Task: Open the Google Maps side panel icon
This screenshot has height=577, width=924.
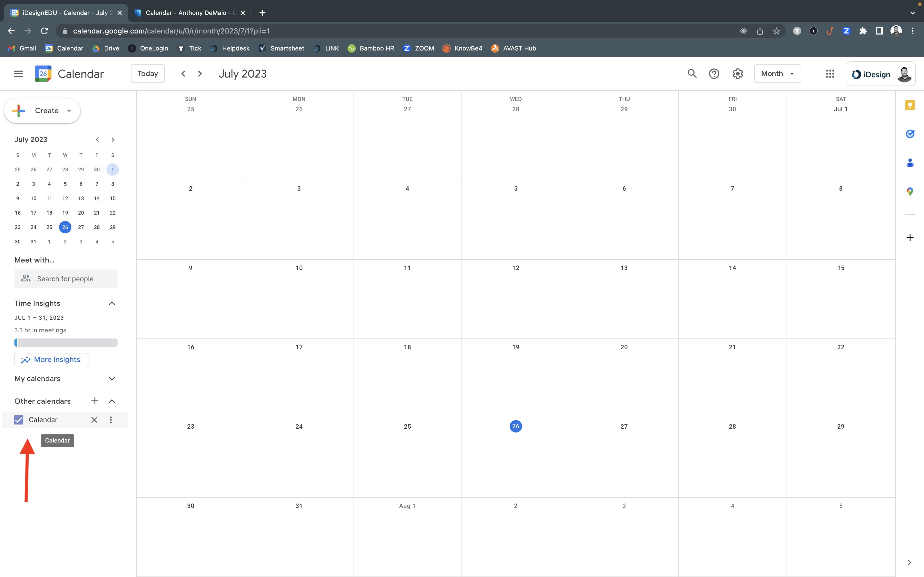Action: pos(910,192)
